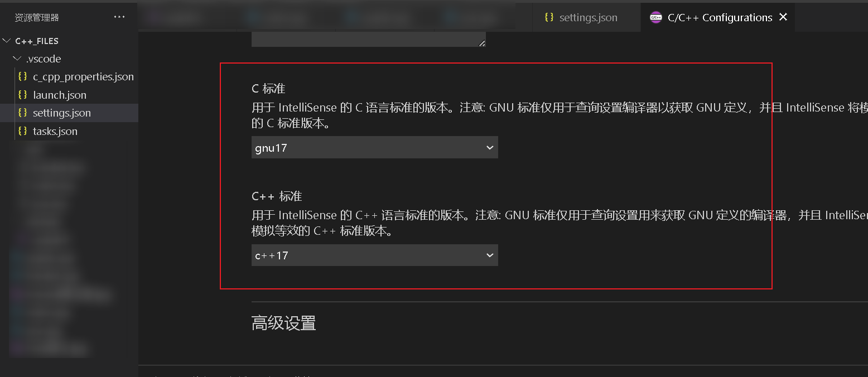Click inside the text area above C 标准
The height and width of the screenshot is (377, 868).
369,39
